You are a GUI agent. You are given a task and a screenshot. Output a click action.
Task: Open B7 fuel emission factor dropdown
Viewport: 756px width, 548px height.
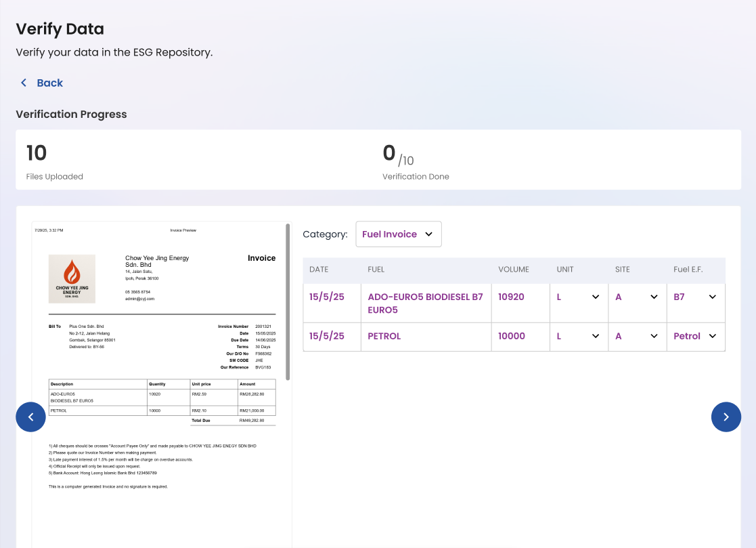694,297
